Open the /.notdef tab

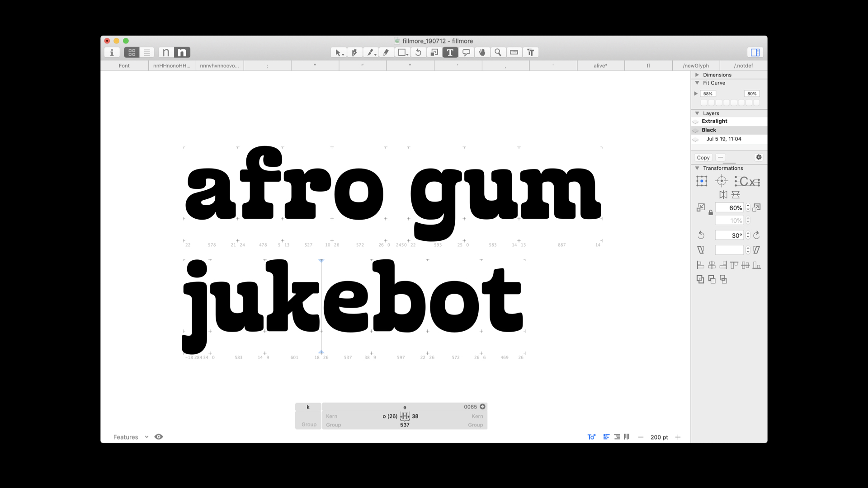click(743, 66)
